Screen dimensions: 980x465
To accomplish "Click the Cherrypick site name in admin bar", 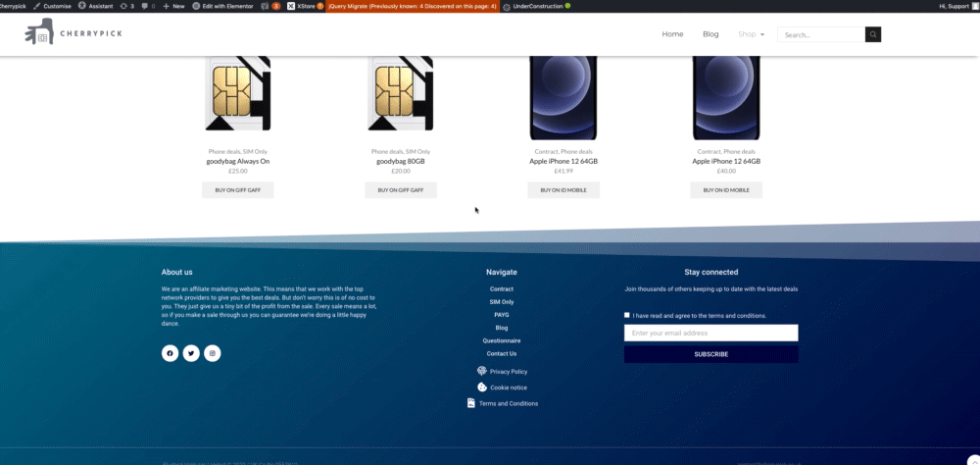I will pos(13,6).
